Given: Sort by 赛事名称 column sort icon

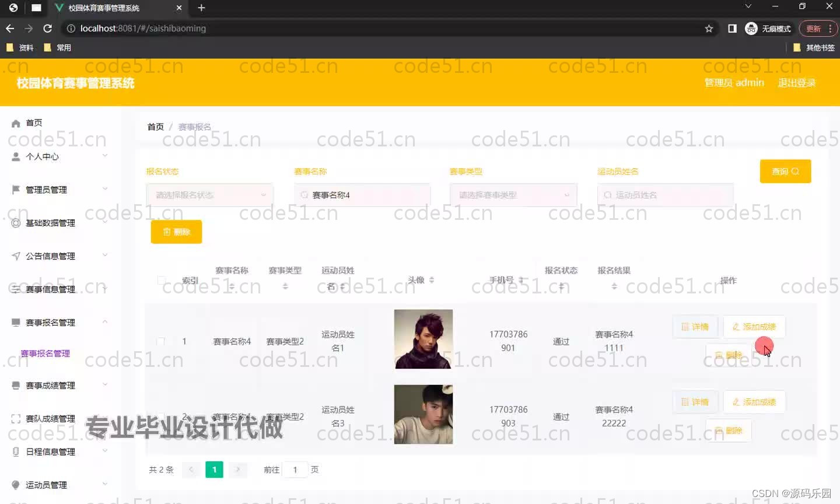Looking at the screenshot, I should coord(232,286).
